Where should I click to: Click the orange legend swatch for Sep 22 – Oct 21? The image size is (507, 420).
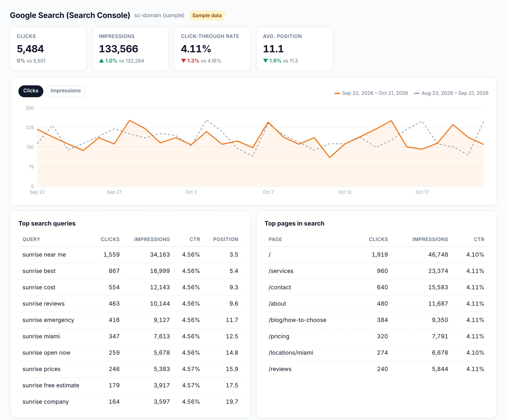coord(337,93)
